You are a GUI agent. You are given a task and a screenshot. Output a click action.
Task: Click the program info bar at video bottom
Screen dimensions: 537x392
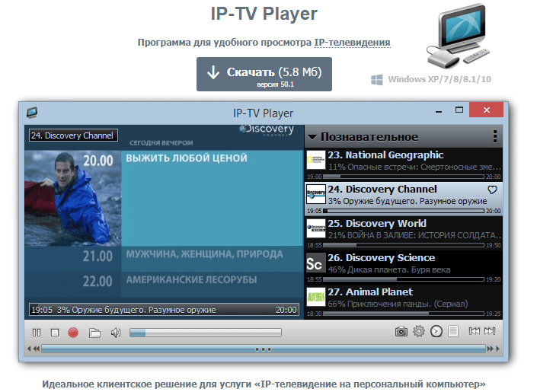coord(164,310)
